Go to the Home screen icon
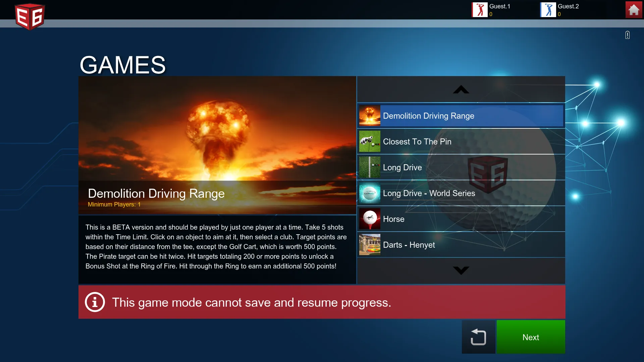The width and height of the screenshot is (644, 362). click(x=633, y=10)
